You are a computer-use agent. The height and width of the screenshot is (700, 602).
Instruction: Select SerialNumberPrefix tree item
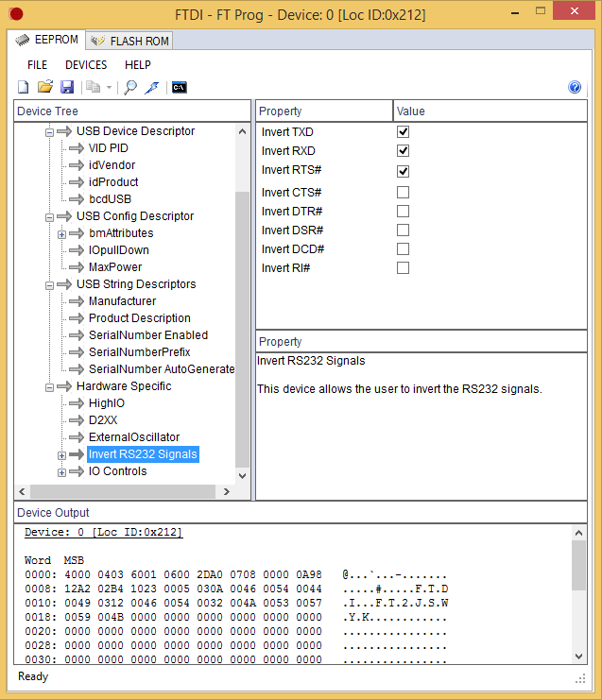click(x=139, y=351)
